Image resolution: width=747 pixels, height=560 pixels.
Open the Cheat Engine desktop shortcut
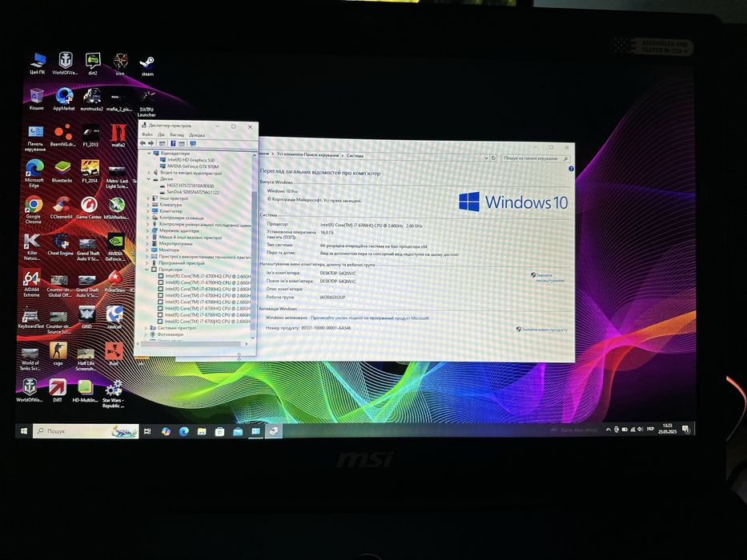pyautogui.click(x=61, y=245)
